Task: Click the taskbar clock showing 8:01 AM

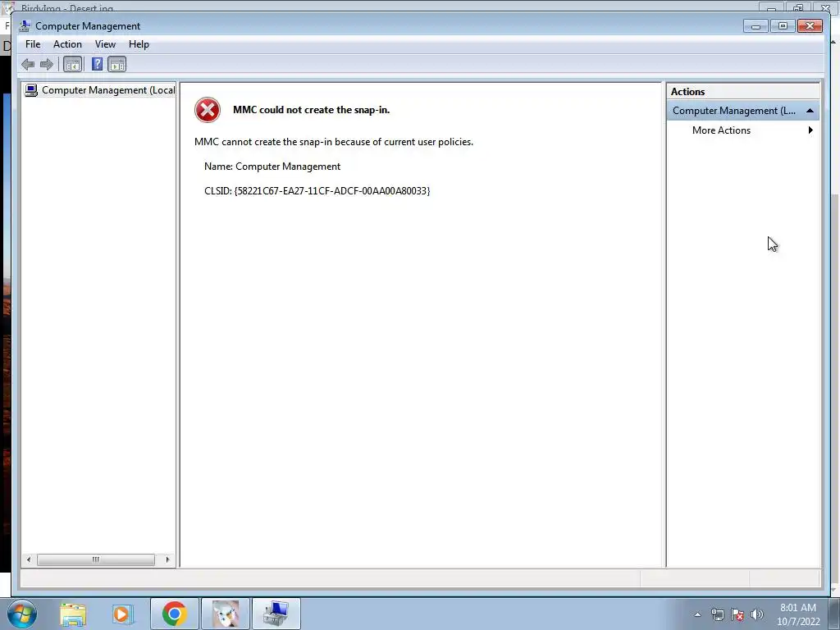Action: pos(798,614)
